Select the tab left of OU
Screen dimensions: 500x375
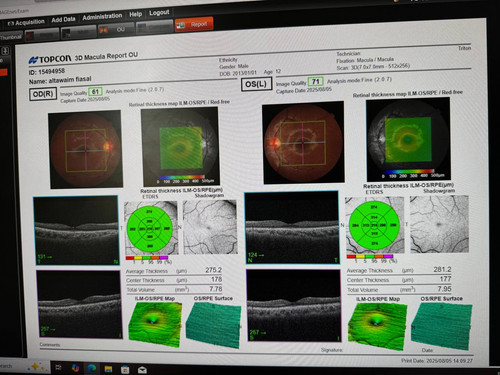[x=79, y=32]
